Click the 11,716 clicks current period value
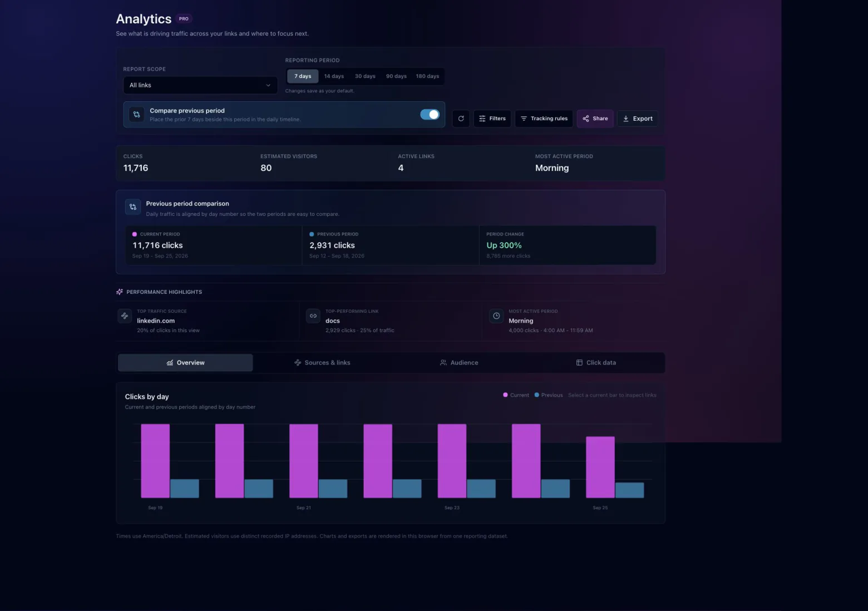 (157, 245)
